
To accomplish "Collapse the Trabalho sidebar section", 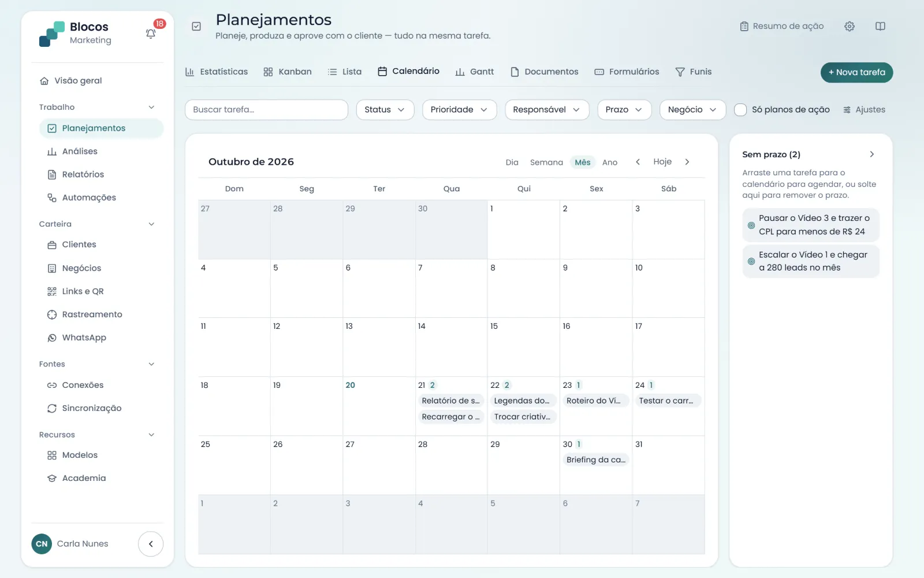I will coord(151,107).
